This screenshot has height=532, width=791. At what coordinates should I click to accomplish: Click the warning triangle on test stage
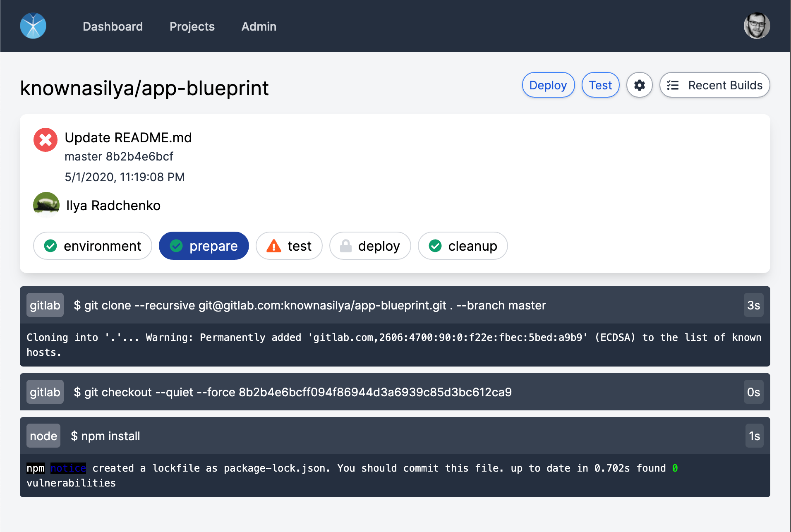(274, 246)
